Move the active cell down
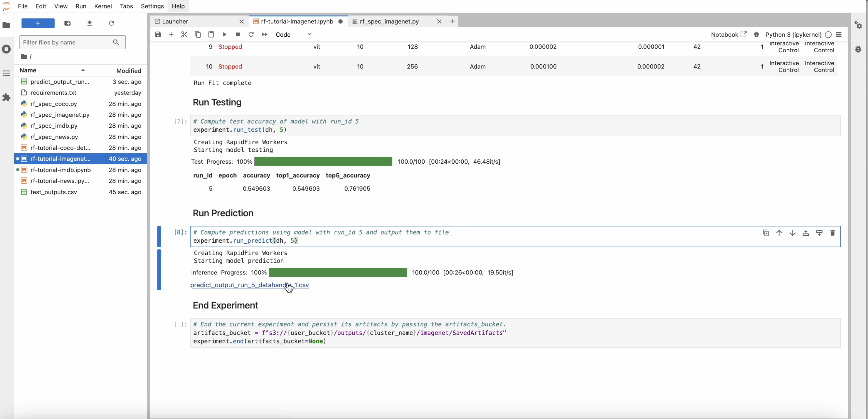Image resolution: width=868 pixels, height=419 pixels. pyautogui.click(x=793, y=233)
